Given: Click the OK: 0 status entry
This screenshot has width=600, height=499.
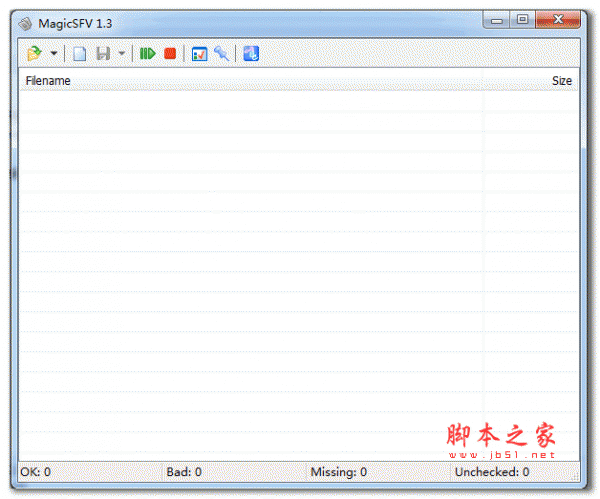Looking at the screenshot, I should 36,472.
